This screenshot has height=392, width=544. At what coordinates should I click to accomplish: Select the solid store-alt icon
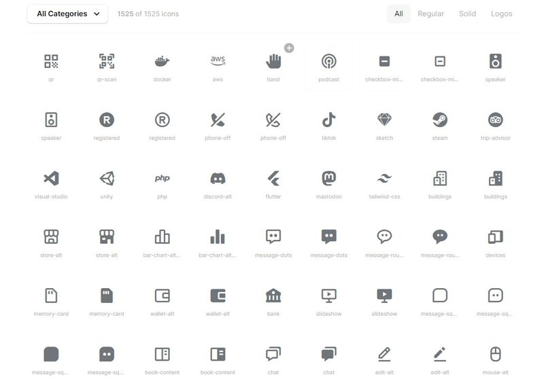click(x=107, y=237)
